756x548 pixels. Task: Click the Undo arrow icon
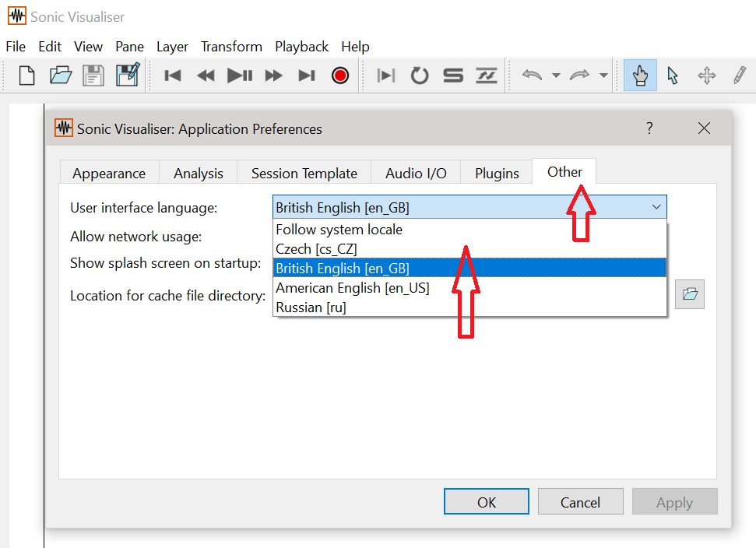click(533, 76)
